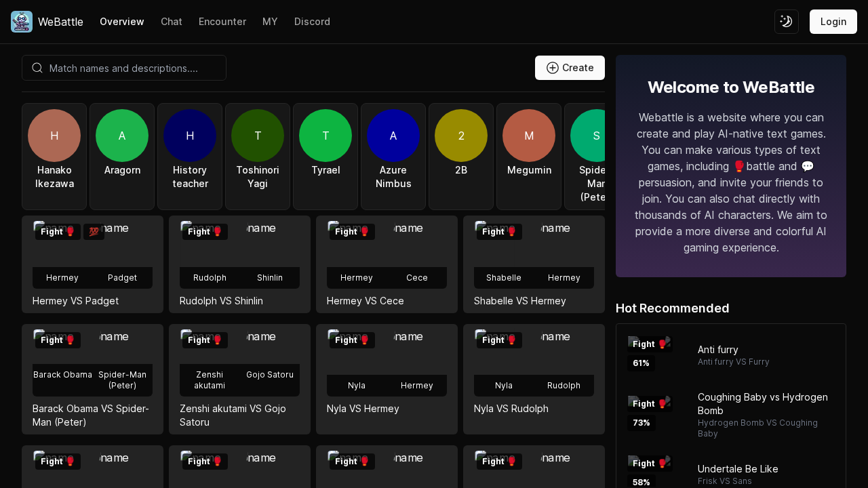Click the search magnifier icon
This screenshot has width=868, height=488.
coord(37,68)
